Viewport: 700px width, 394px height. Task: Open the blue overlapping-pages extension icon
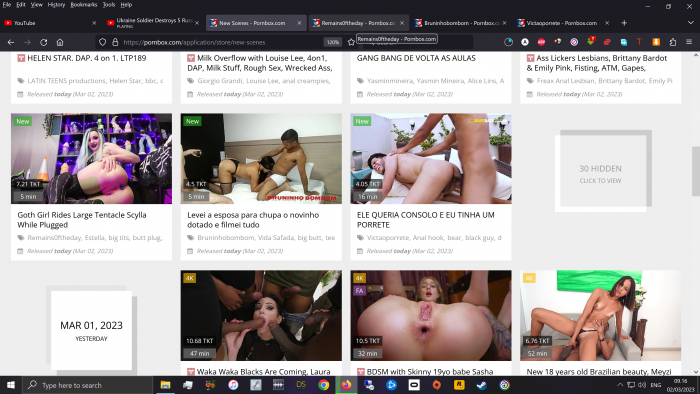623,42
